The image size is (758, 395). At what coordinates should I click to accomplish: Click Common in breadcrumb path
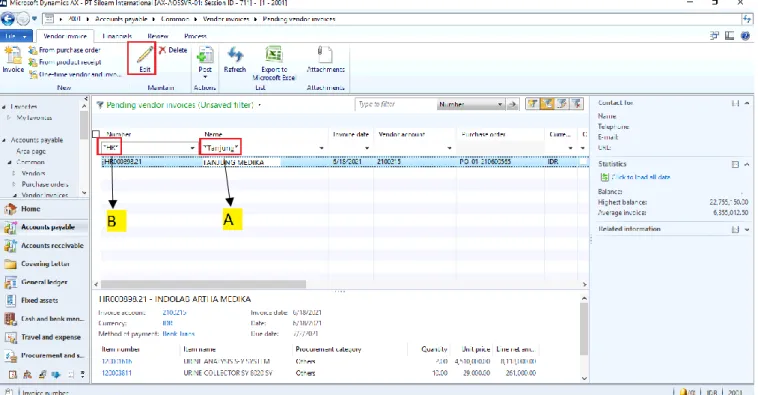coord(175,19)
